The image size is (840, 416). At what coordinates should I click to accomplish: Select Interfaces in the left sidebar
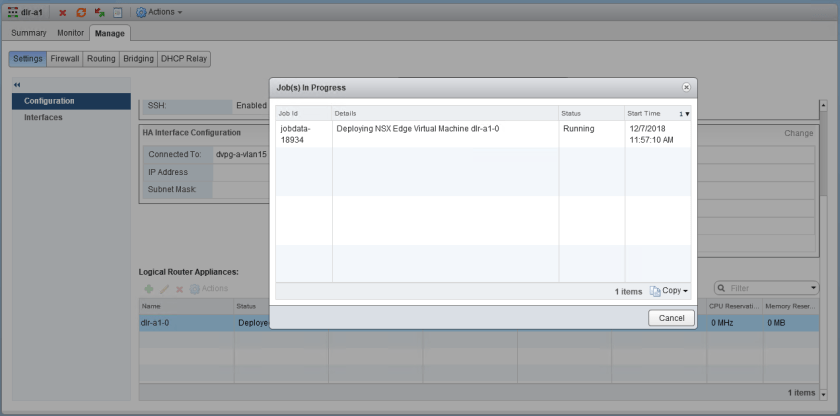[43, 117]
